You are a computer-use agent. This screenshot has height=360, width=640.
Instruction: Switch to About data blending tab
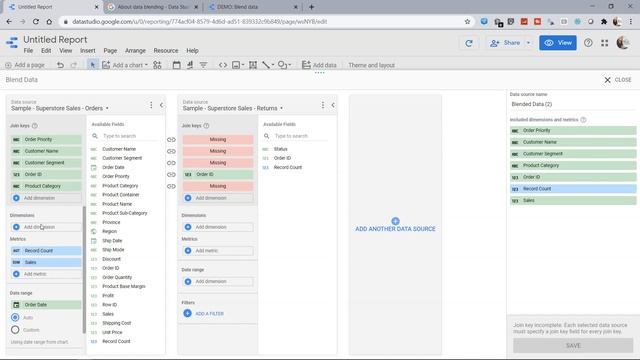pos(152,7)
